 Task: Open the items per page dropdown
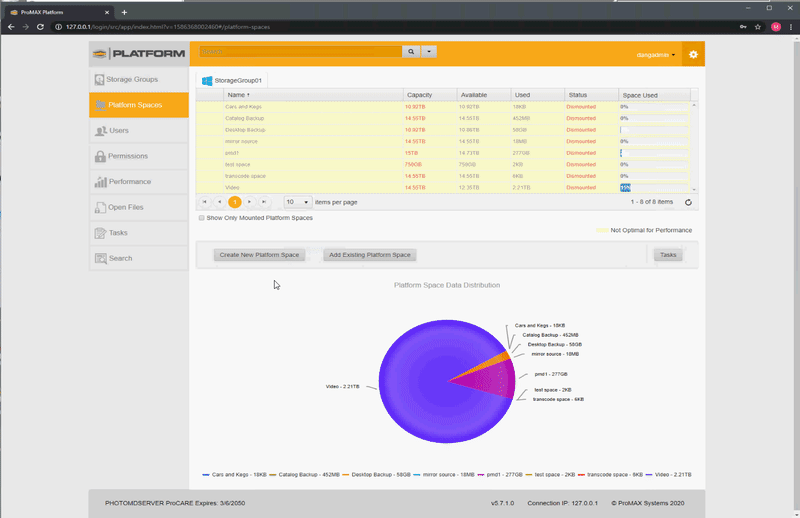[x=297, y=202]
